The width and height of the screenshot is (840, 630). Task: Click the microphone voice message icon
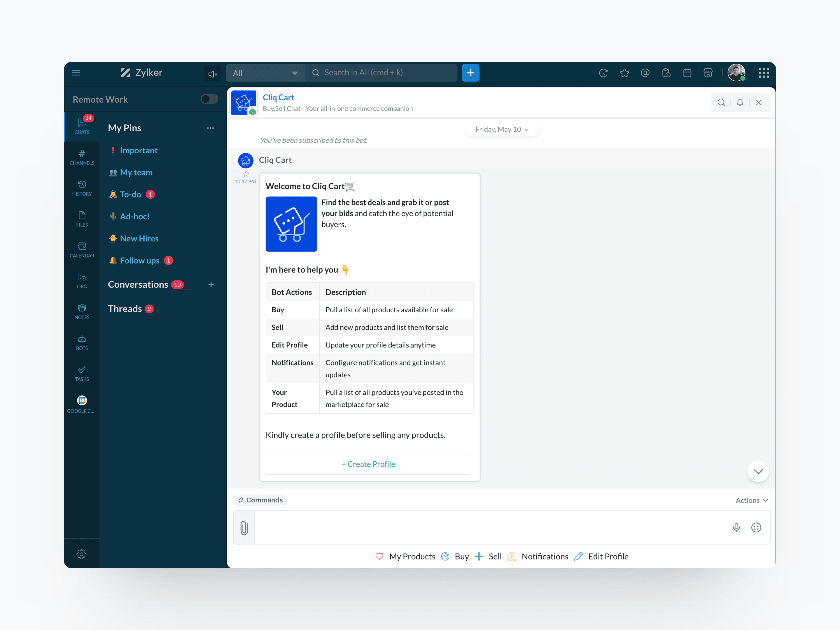tap(736, 527)
